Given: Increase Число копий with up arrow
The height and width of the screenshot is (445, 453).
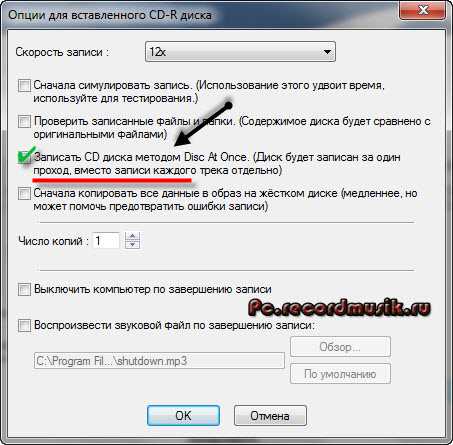Looking at the screenshot, I should (133, 236).
